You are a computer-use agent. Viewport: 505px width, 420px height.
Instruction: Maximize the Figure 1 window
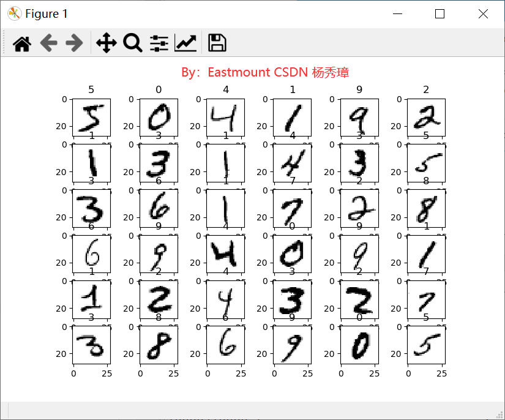coord(440,14)
